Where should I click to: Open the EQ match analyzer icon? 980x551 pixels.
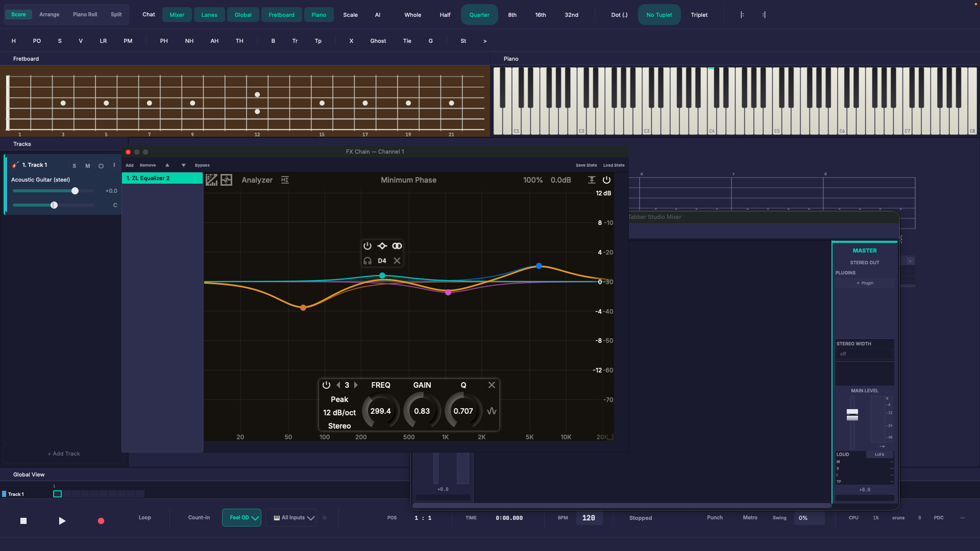[x=285, y=180]
